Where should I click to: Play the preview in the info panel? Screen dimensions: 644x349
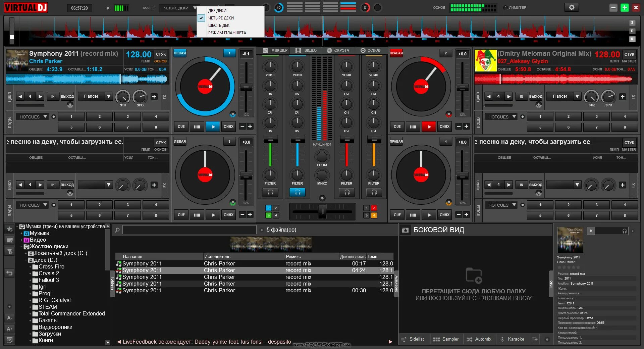pyautogui.click(x=591, y=231)
